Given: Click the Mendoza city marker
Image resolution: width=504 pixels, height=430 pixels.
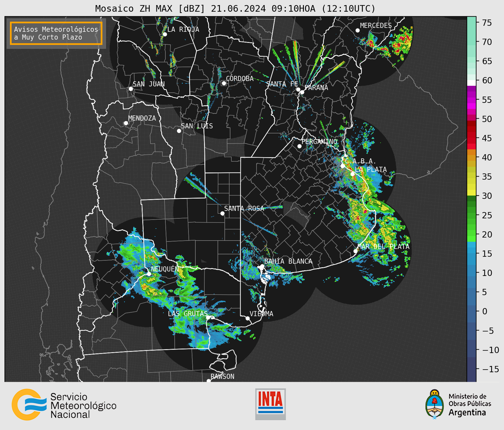Looking at the screenshot, I should [x=126, y=123].
